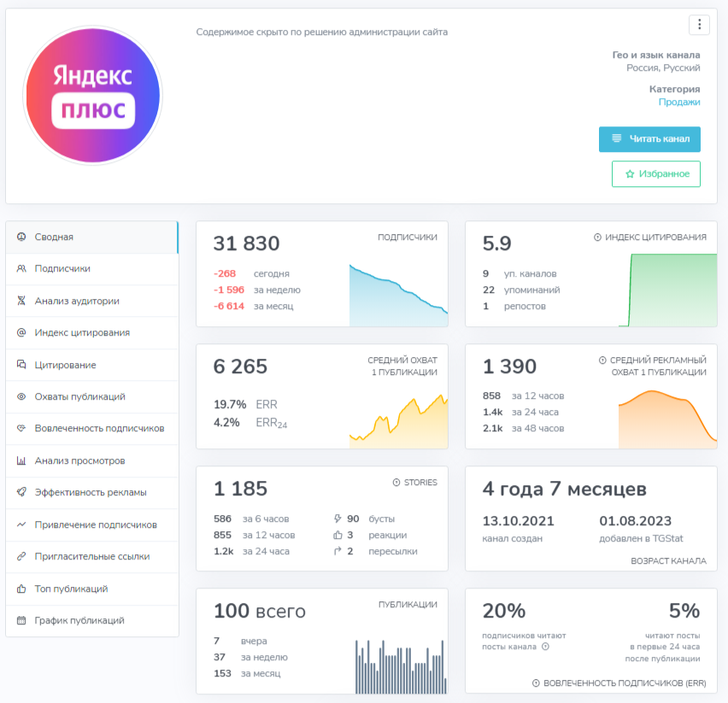The width and height of the screenshot is (728, 703).
Task: Select Топ публикаций in sidebar
Action: [x=92, y=589]
